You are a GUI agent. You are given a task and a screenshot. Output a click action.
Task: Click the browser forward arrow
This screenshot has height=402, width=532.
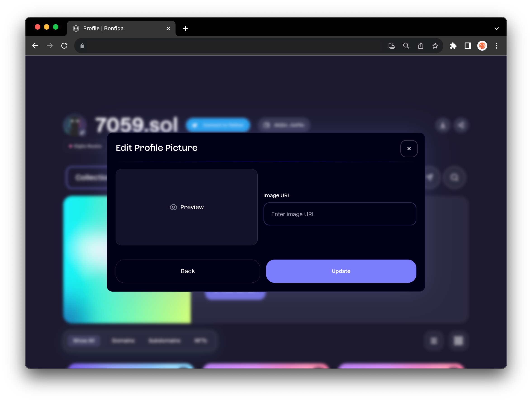point(50,46)
